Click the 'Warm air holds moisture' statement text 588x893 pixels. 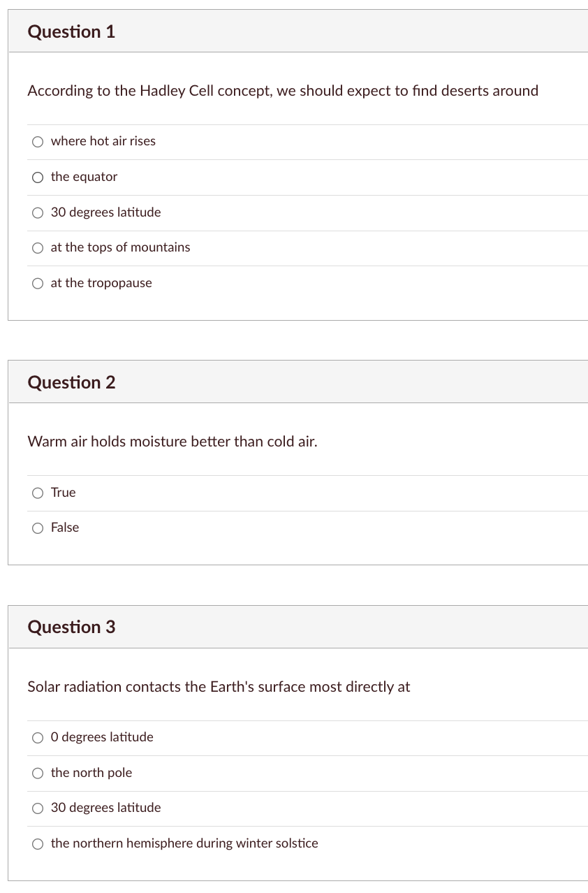172,442
